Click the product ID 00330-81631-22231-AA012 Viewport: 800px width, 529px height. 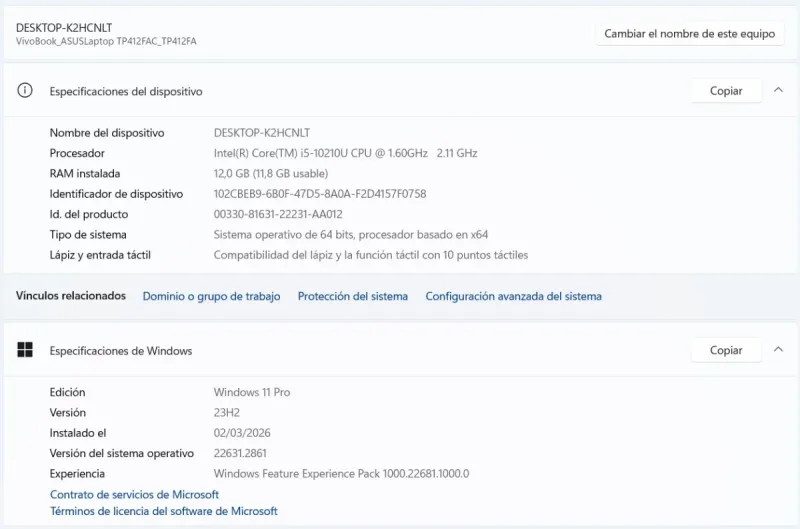tap(278, 214)
